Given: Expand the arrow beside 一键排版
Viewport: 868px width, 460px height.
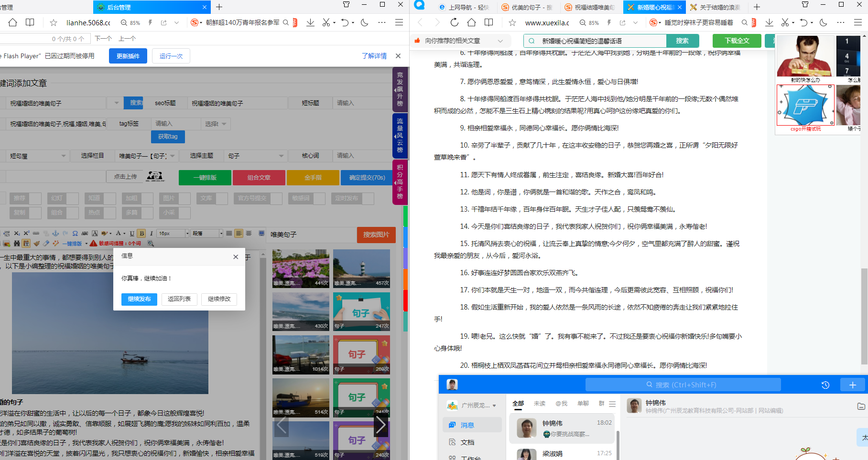Looking at the screenshot, I should pos(86,244).
